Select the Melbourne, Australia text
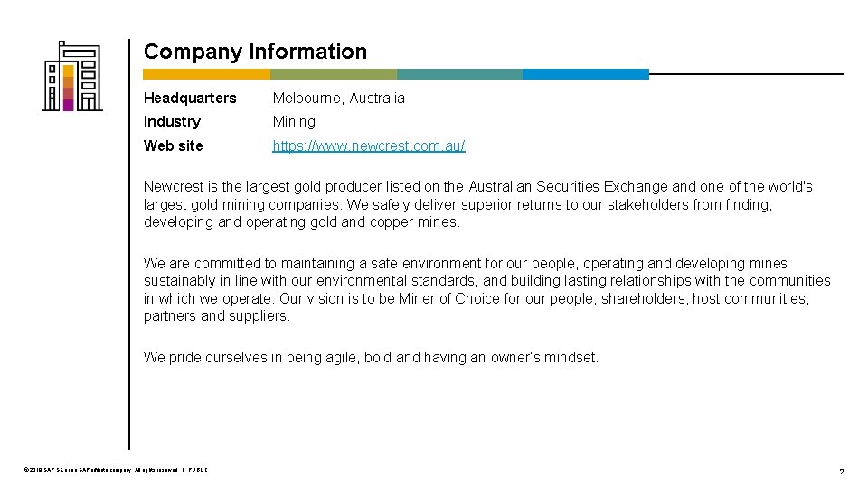This screenshot has height=488, width=868. [339, 98]
